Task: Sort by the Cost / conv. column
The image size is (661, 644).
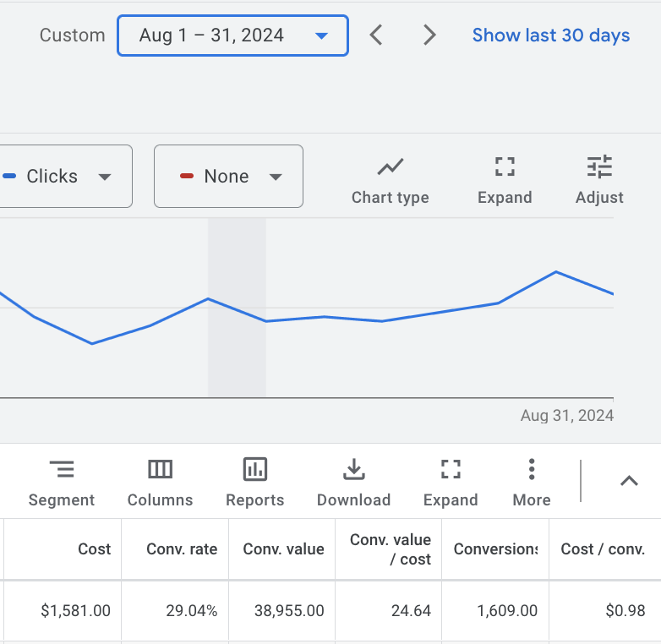Action: click(603, 549)
